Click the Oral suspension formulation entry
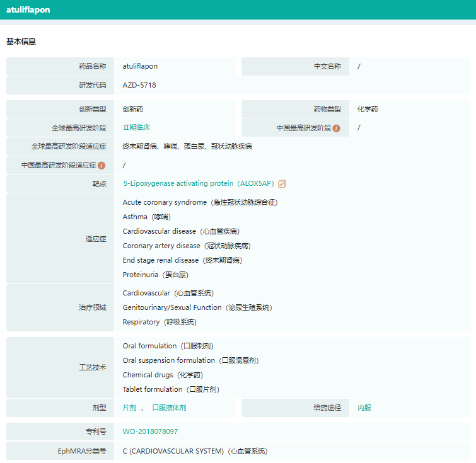Image resolution: width=476 pixels, height=463 pixels. [x=190, y=360]
